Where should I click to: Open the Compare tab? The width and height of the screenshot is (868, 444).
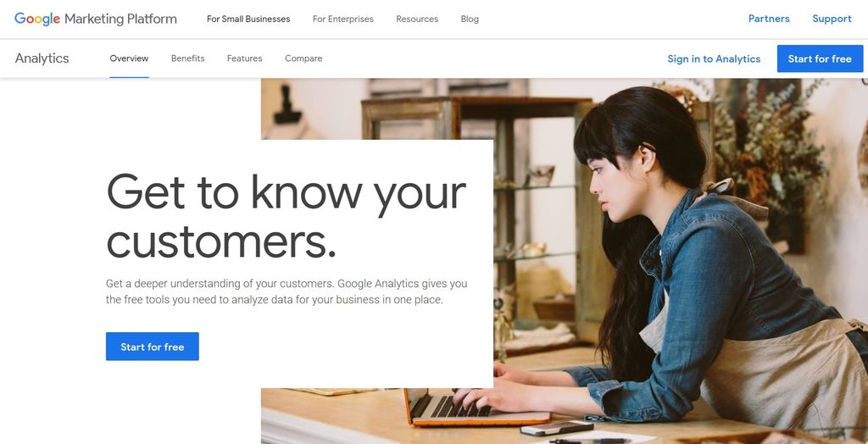click(303, 58)
